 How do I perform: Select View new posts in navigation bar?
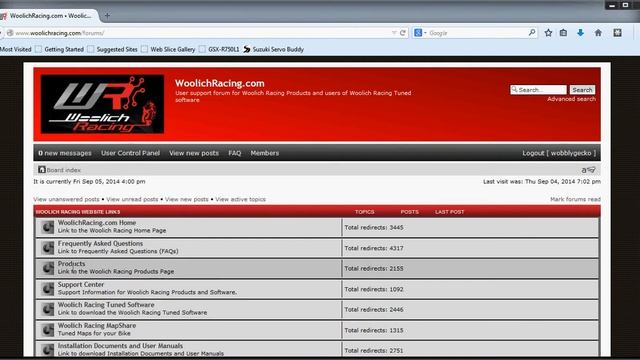tap(194, 153)
